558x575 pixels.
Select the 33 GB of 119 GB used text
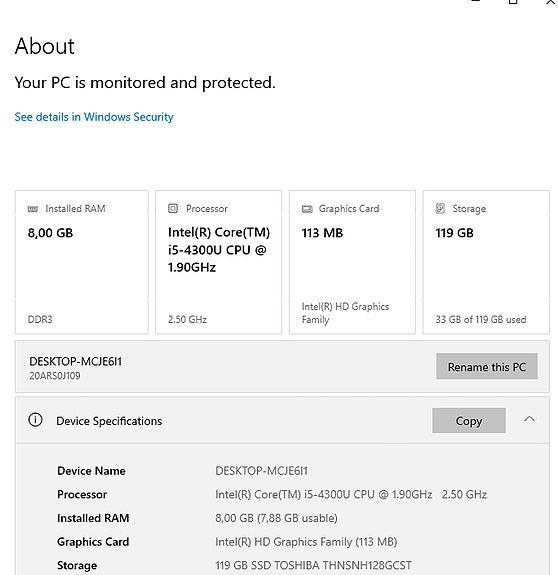[x=481, y=319]
